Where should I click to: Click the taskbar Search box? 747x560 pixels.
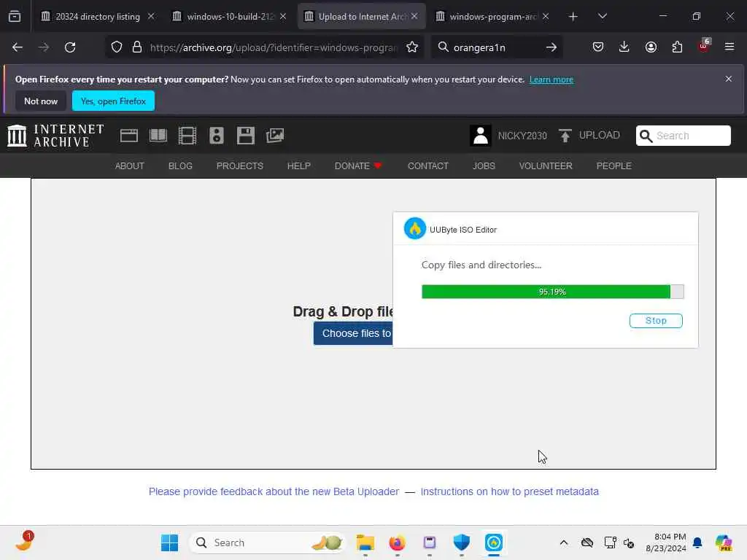click(267, 542)
